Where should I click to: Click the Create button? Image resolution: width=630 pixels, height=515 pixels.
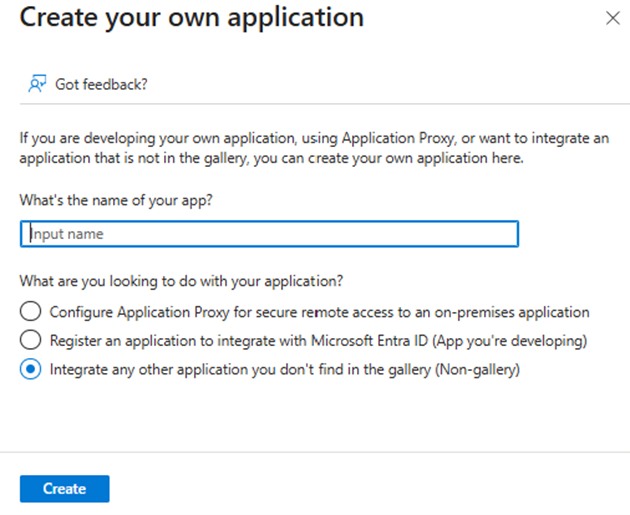click(65, 488)
